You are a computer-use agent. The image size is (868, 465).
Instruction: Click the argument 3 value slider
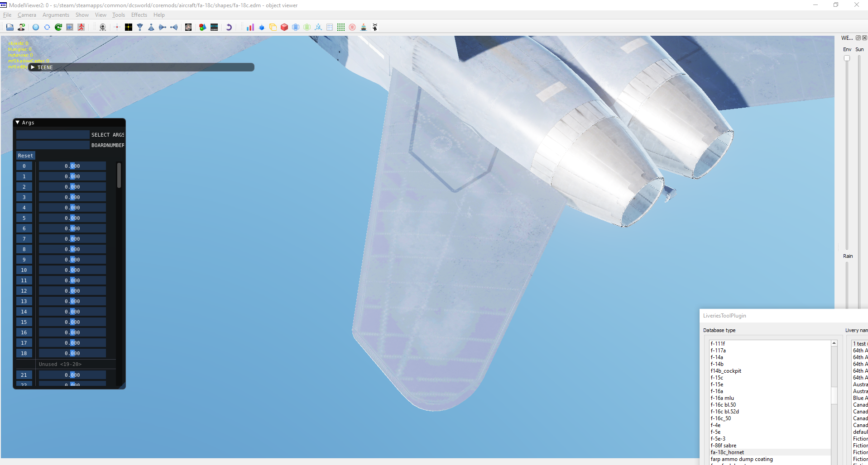click(72, 197)
